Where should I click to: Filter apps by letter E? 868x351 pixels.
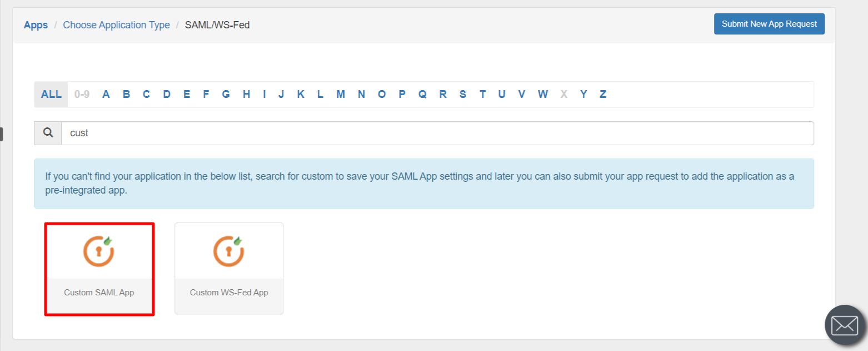187,94
